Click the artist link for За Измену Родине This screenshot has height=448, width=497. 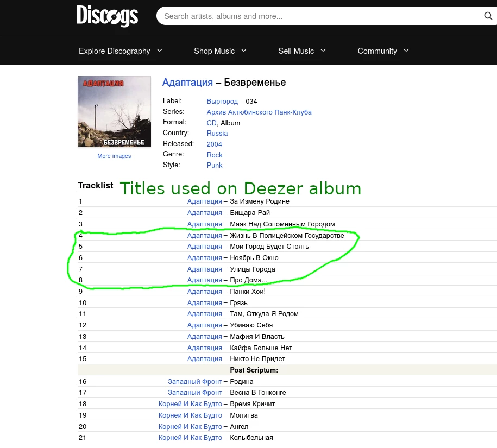tap(204, 201)
